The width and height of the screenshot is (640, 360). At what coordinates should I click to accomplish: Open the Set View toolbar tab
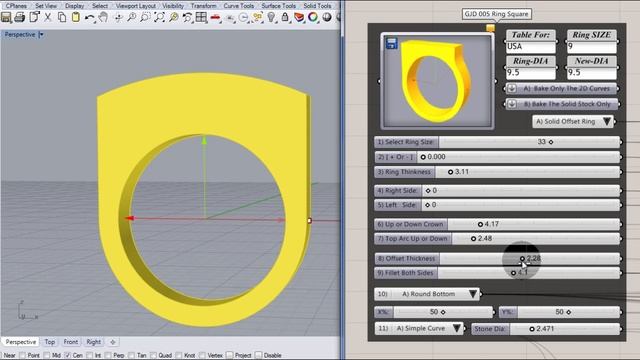(x=46, y=6)
